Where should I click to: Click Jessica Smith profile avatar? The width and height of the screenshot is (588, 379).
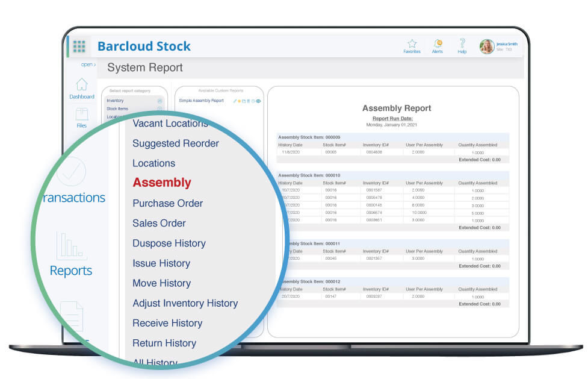(x=487, y=46)
